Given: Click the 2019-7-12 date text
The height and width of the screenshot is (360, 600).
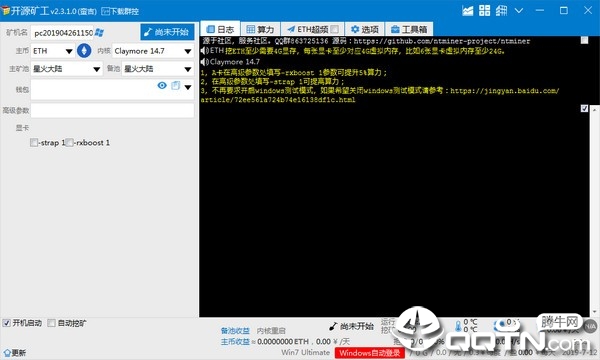Looking at the screenshot, I should point(579,352).
